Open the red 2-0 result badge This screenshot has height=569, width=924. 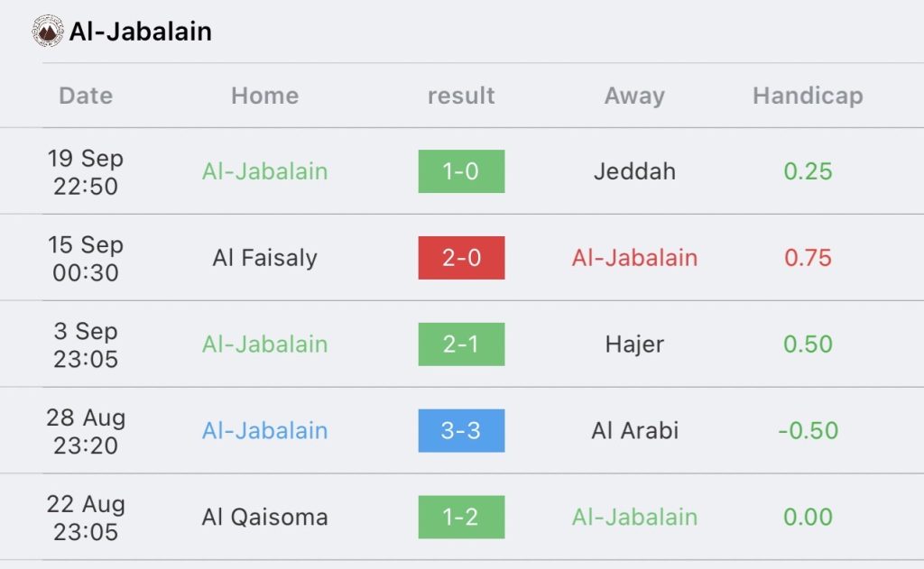(461, 258)
